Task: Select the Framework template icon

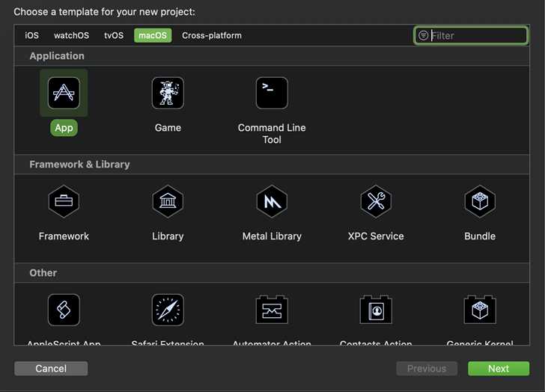Action: coord(64,201)
